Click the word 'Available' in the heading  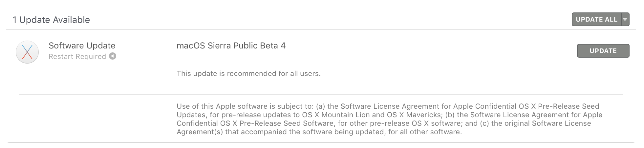tap(71, 20)
